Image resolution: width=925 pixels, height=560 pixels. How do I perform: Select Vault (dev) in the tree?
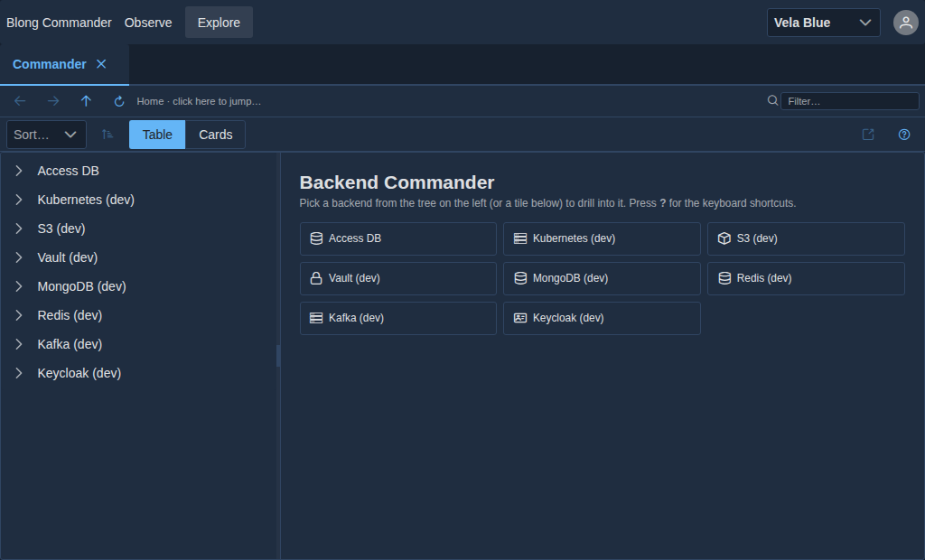pos(67,257)
